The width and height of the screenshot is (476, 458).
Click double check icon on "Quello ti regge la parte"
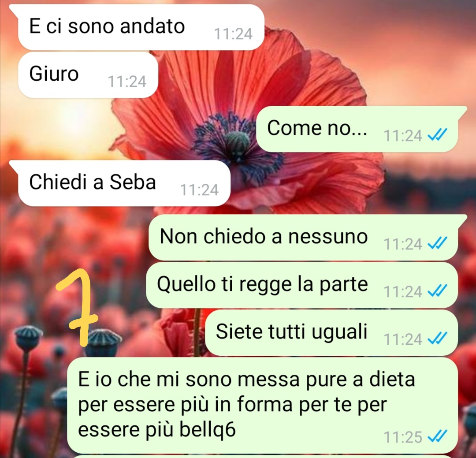point(437,291)
